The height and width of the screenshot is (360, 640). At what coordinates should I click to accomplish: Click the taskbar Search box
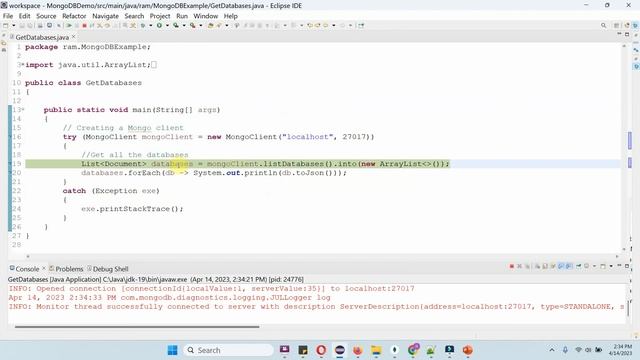tap(229, 350)
